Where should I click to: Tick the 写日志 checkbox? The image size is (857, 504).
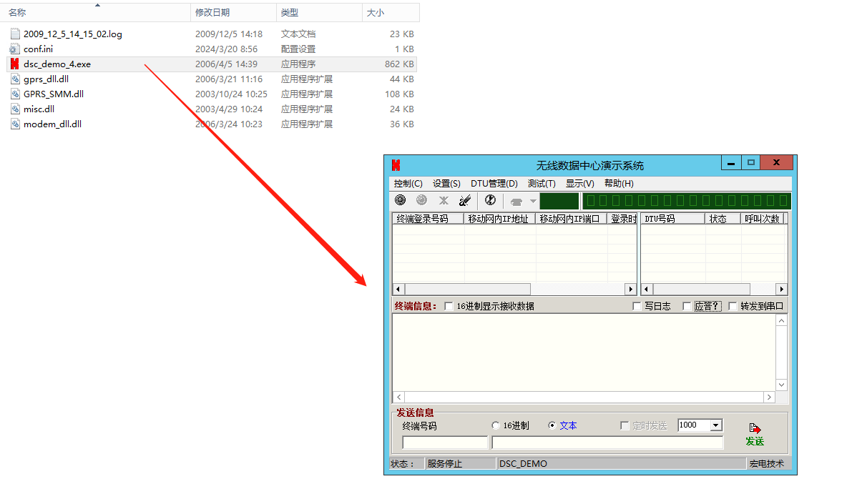637,307
